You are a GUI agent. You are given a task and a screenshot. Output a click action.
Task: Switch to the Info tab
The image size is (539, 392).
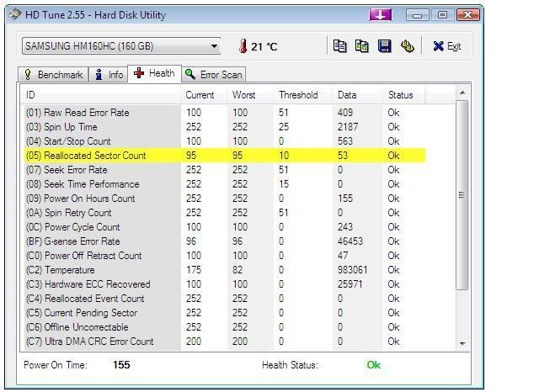click(109, 75)
